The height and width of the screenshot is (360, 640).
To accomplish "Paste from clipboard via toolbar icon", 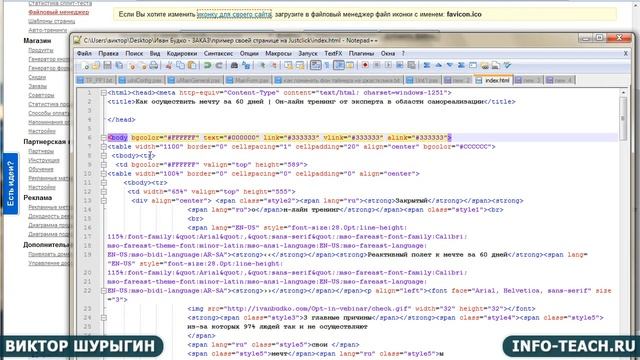I will [x=191, y=65].
